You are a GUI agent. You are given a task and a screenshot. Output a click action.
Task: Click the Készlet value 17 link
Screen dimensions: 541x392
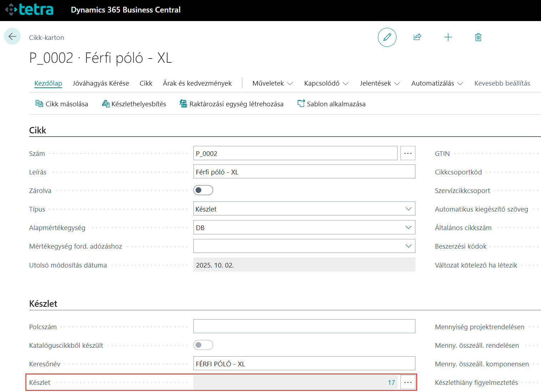391,382
